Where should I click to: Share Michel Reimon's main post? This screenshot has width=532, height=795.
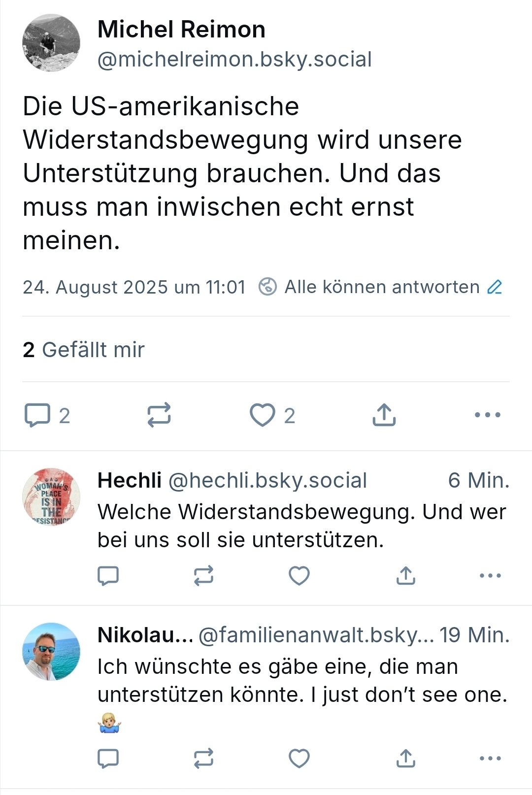coord(384,415)
